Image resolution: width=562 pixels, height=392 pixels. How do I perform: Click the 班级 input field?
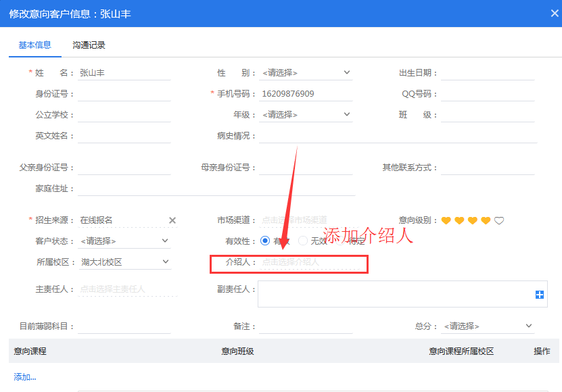point(488,115)
